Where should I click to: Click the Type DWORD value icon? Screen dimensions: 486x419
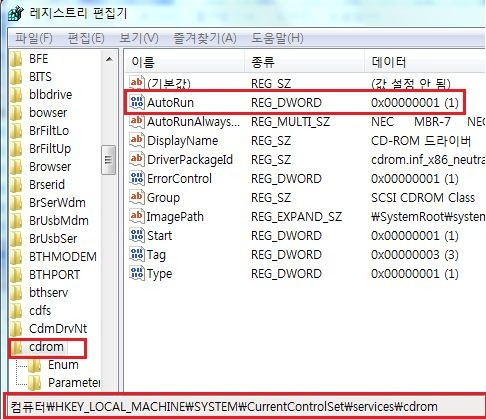137,273
